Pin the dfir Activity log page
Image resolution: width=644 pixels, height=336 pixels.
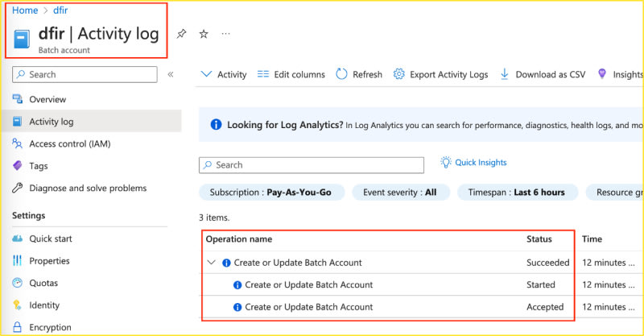point(181,34)
